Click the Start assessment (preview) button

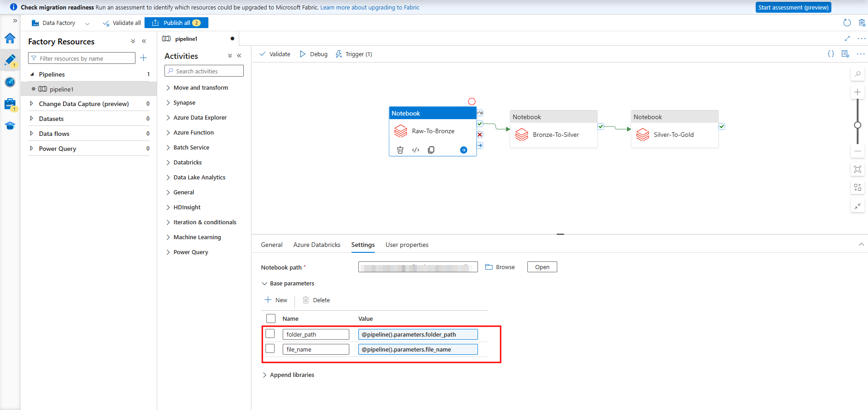pyautogui.click(x=793, y=7)
